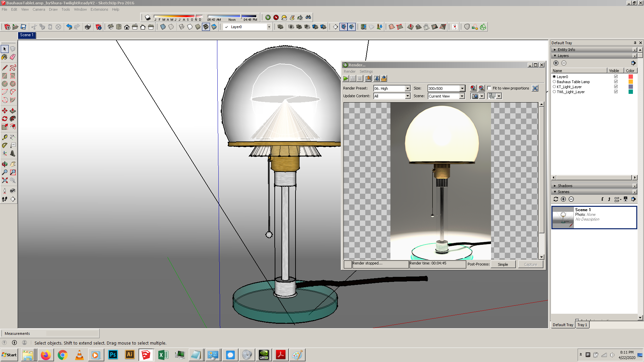Toggle Layer0 visibility checkbox
644x362 pixels.
pyautogui.click(x=616, y=76)
